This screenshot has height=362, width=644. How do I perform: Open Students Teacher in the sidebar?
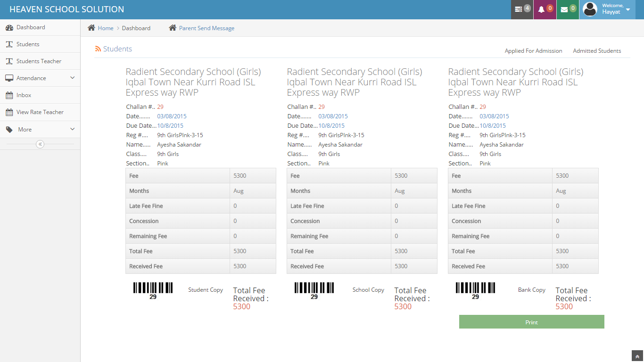(x=39, y=61)
